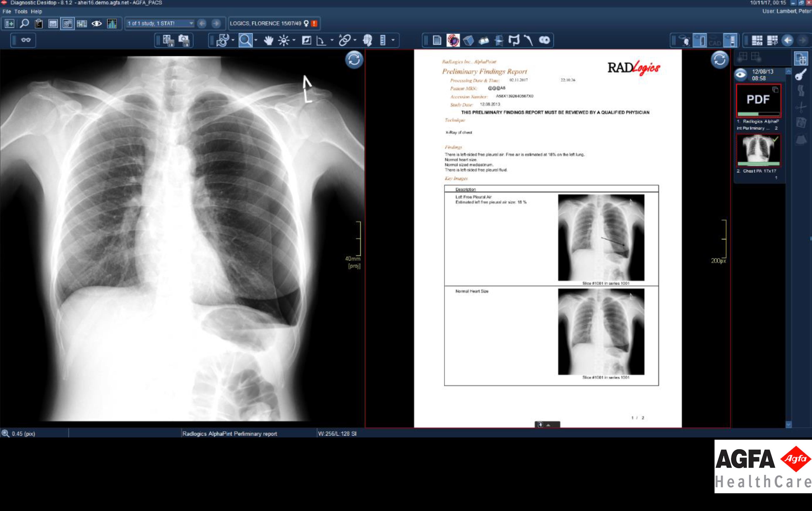Click the key images key icon

click(x=801, y=75)
